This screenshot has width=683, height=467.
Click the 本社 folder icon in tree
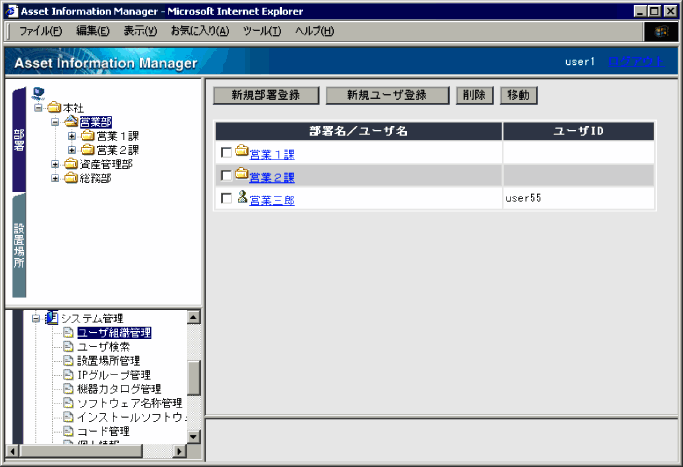pyautogui.click(x=54, y=107)
